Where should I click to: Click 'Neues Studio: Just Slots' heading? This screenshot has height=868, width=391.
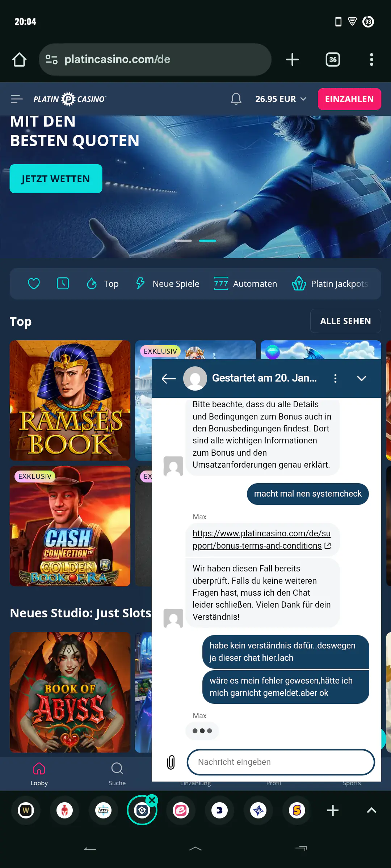(80, 613)
